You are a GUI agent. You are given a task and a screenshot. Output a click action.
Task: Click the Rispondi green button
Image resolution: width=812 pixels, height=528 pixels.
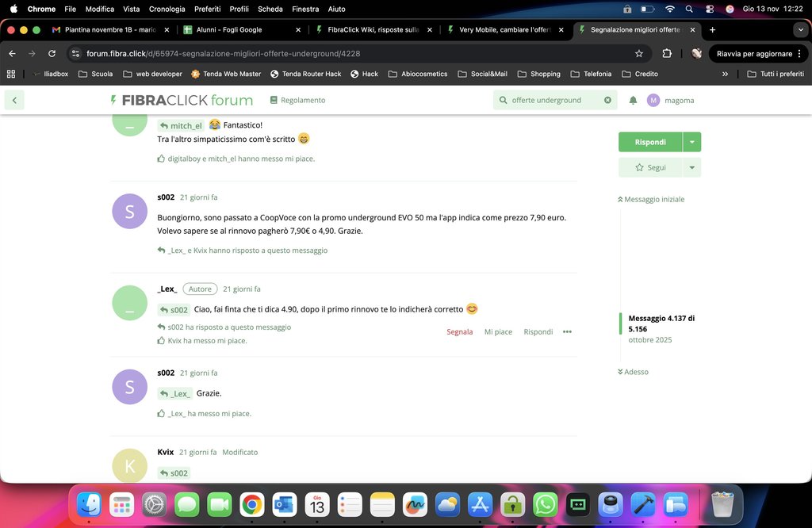(650, 142)
